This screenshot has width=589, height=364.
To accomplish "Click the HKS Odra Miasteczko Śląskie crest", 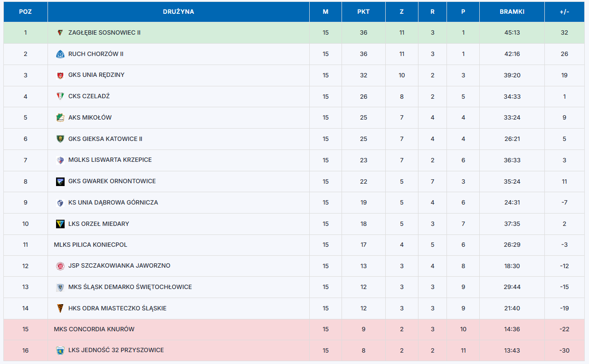I will click(60, 308).
